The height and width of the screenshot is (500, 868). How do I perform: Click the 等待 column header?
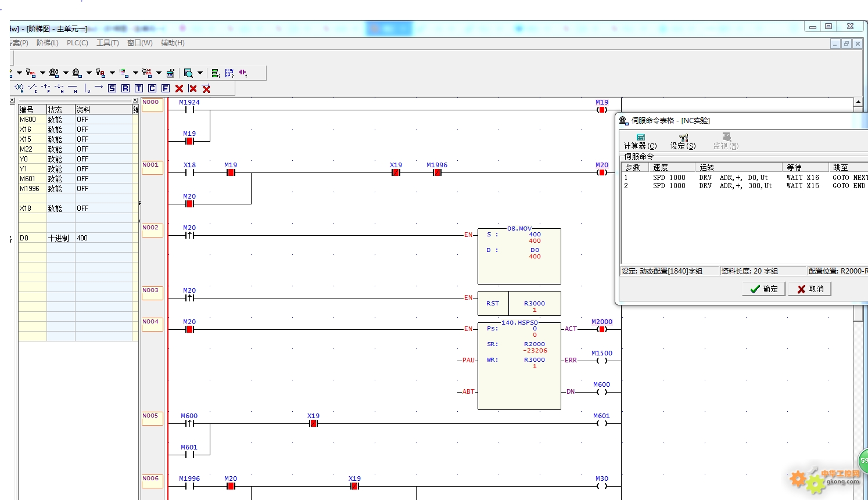click(807, 167)
